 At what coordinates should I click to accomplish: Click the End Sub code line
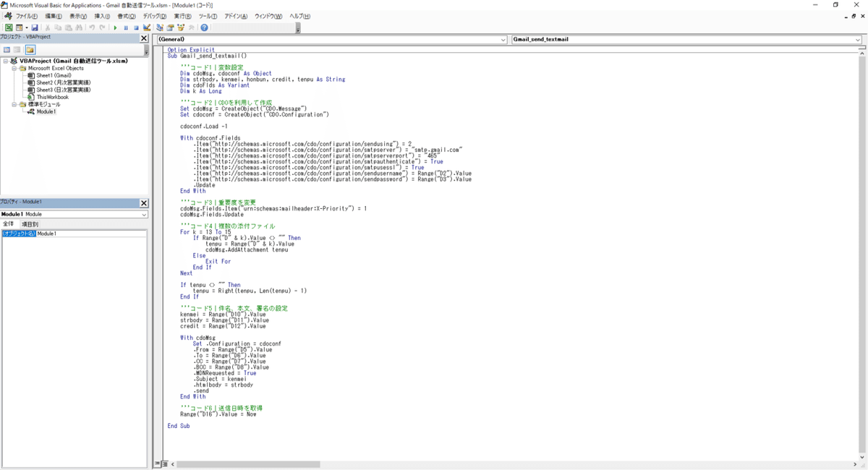[x=178, y=426]
